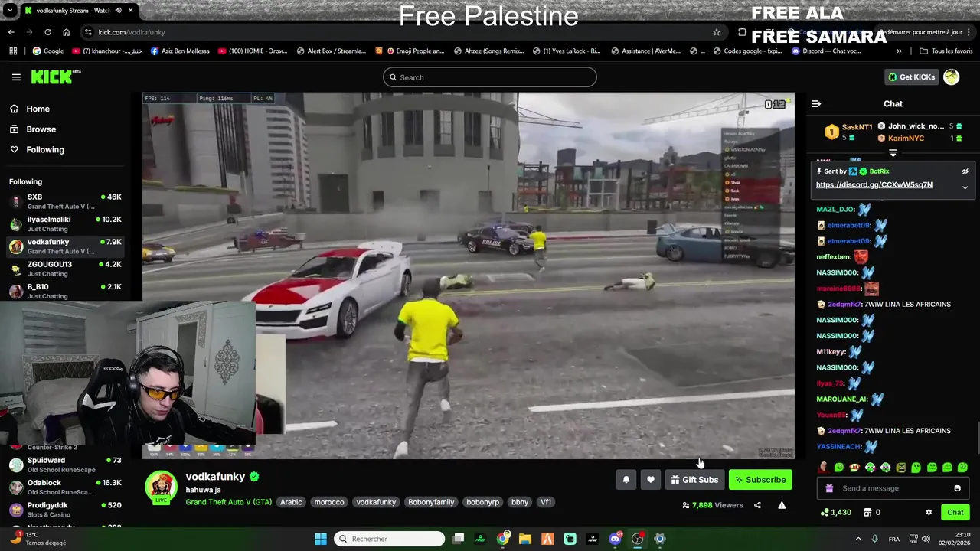Open ilyaselmaliki channel
Viewport: 980px width, 551px height.
pos(65,223)
